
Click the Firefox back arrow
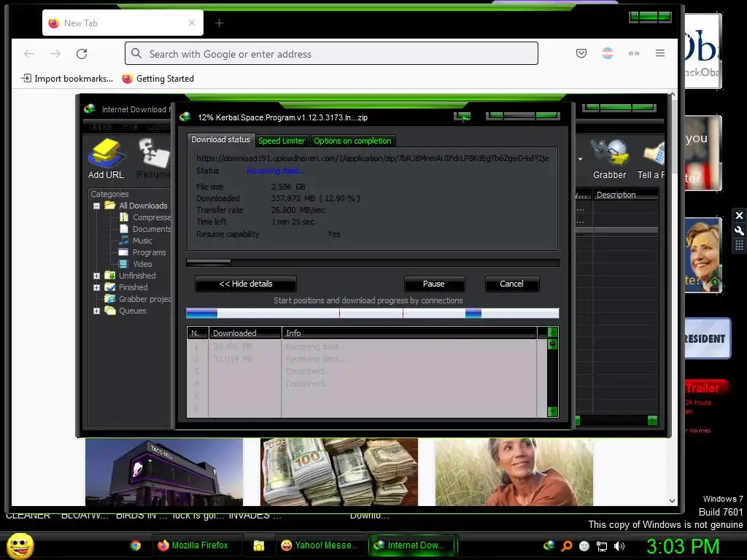(29, 53)
